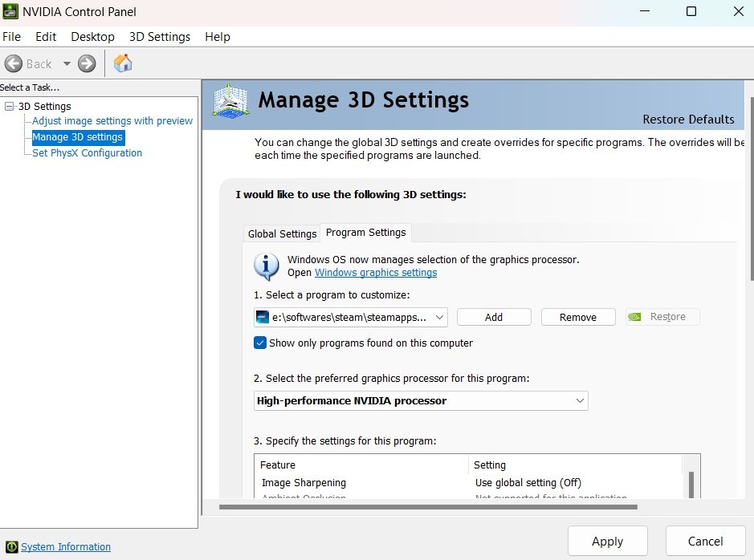Expand the program selection dropdown
The width and height of the screenshot is (754, 560).
pyautogui.click(x=351, y=317)
